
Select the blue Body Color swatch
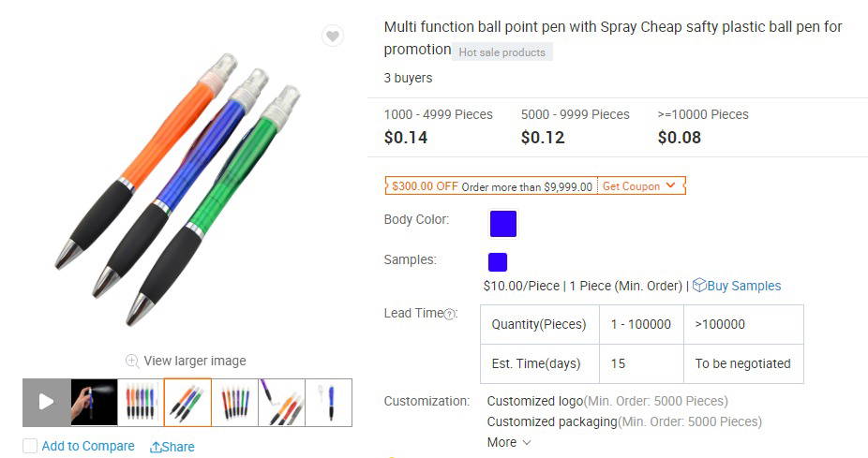click(x=503, y=224)
